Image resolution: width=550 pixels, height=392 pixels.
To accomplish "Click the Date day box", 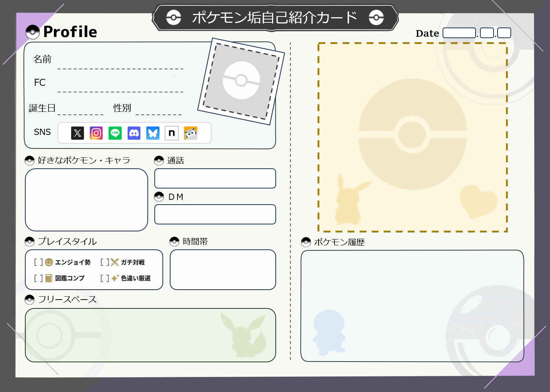I will click(504, 33).
